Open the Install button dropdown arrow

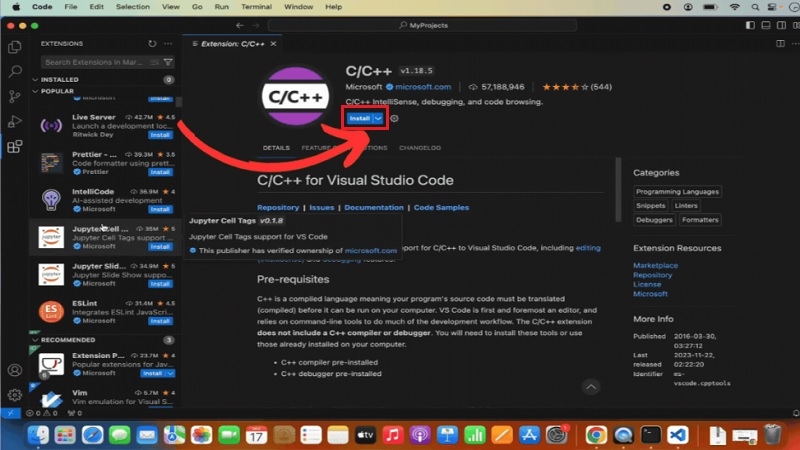click(378, 118)
